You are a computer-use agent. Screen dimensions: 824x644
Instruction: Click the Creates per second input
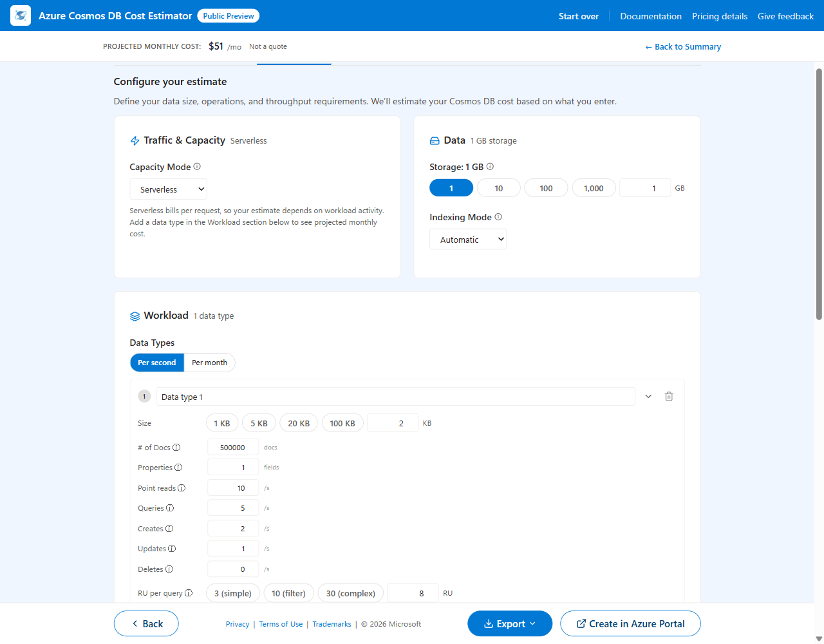(233, 529)
